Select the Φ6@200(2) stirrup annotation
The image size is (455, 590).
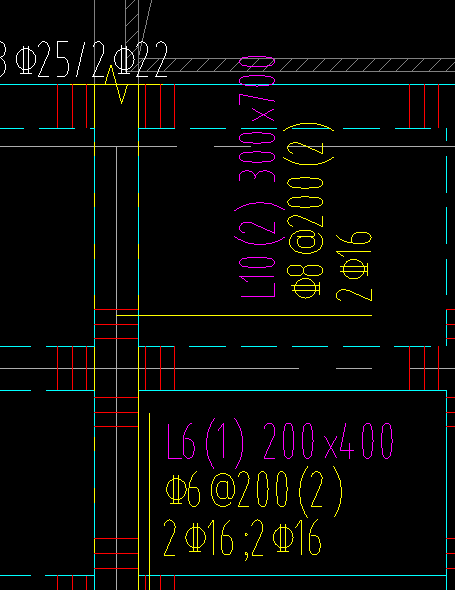pos(254,492)
